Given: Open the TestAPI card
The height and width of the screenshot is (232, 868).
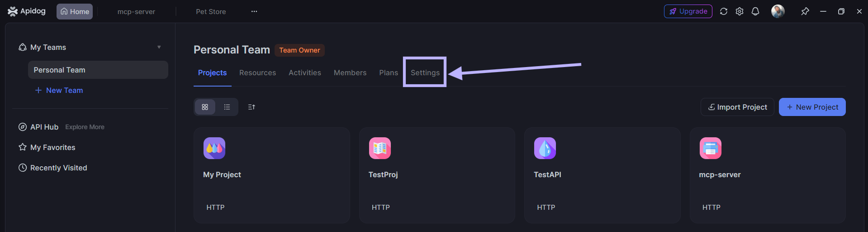Looking at the screenshot, I should tap(602, 175).
